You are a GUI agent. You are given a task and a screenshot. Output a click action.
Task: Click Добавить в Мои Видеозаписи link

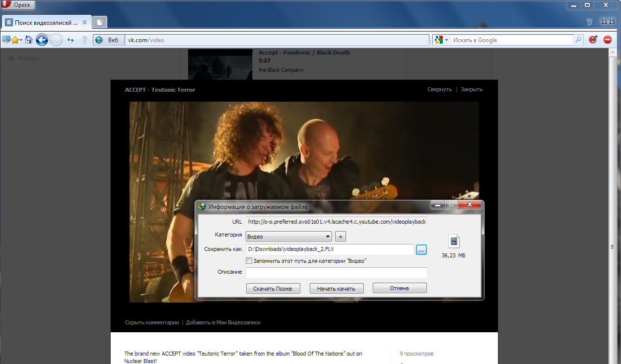tap(223, 322)
